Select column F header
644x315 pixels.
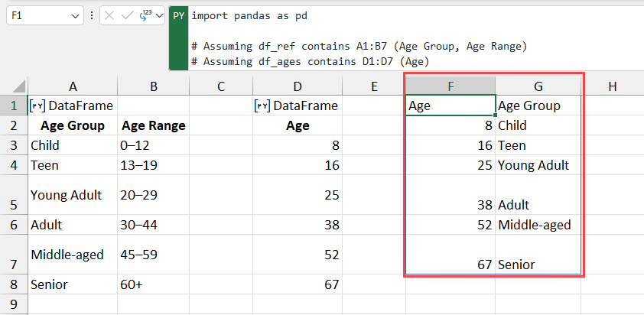(x=450, y=86)
